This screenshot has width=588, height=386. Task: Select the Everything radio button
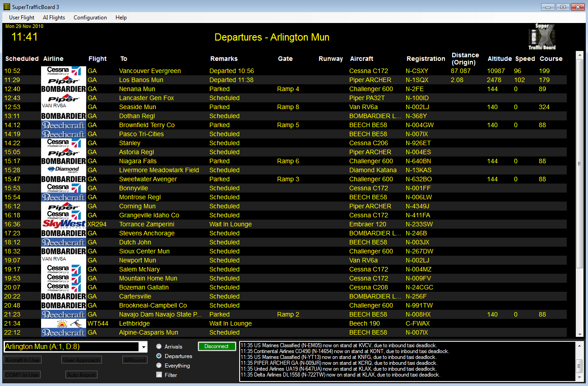coord(159,366)
